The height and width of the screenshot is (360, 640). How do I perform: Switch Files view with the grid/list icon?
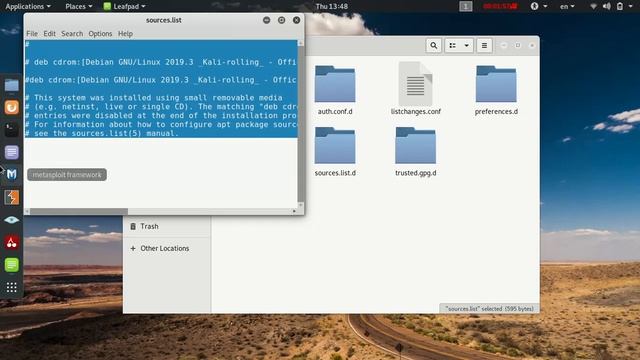click(453, 45)
